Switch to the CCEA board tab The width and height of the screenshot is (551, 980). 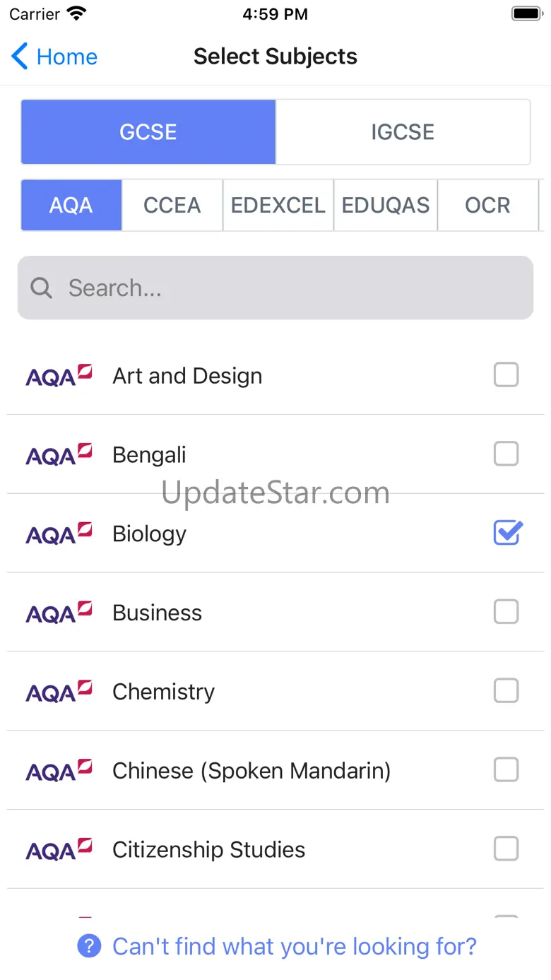[x=172, y=206]
